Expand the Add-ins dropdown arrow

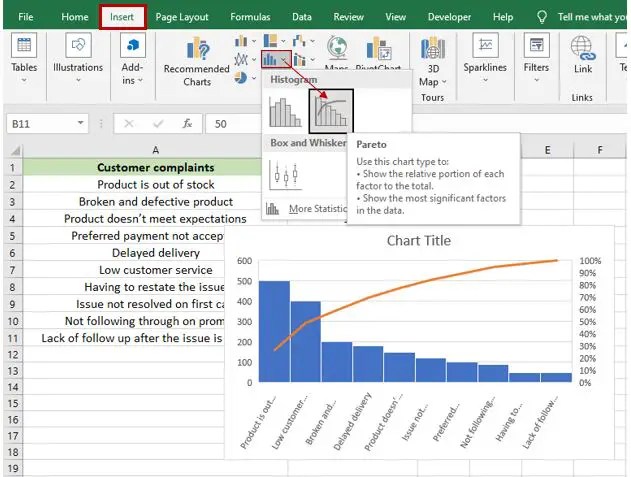[x=140, y=80]
